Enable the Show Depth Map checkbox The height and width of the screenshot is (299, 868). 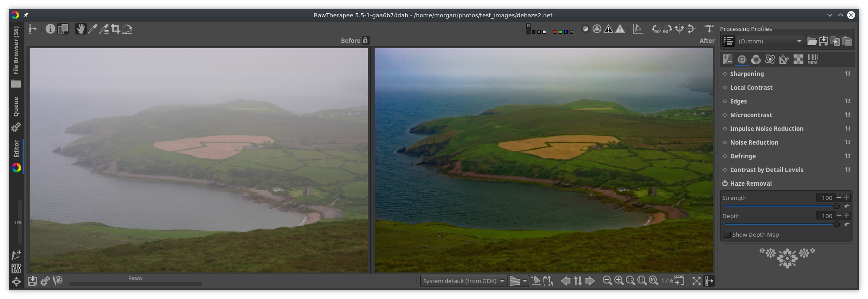pos(727,234)
